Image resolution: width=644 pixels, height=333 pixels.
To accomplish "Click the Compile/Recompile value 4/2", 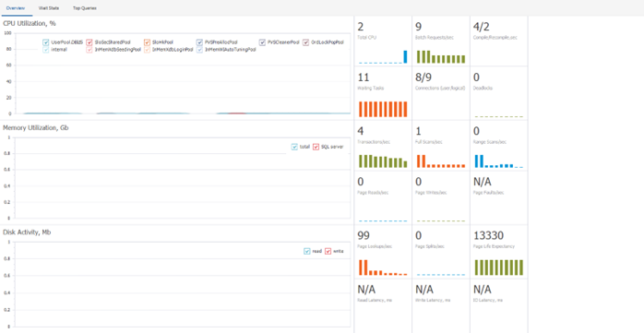I will tap(481, 27).
